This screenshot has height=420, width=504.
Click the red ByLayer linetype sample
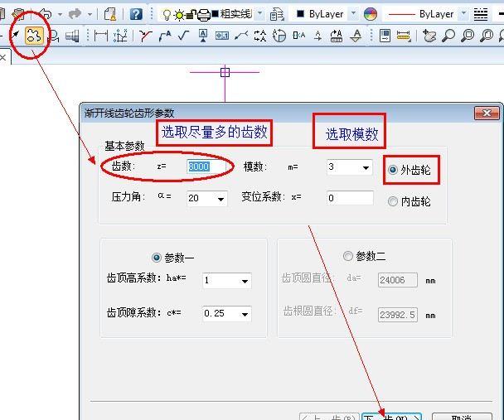(402, 14)
